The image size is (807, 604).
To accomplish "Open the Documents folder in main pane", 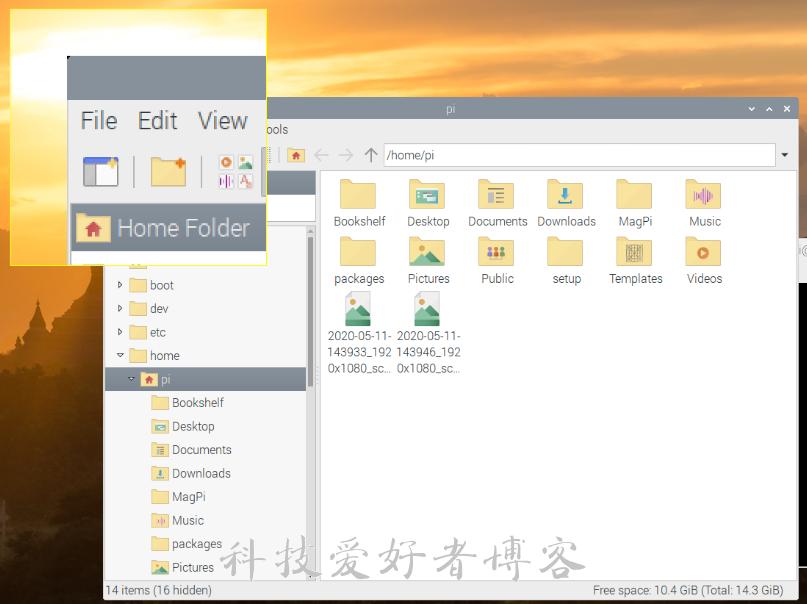I will (497, 203).
